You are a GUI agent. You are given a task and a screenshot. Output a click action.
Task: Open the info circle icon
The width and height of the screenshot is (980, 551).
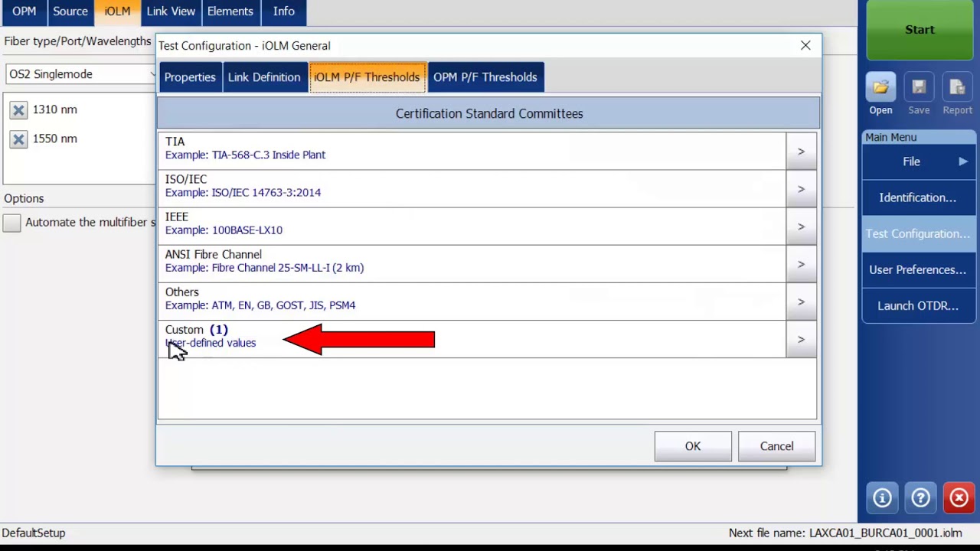coord(882,498)
